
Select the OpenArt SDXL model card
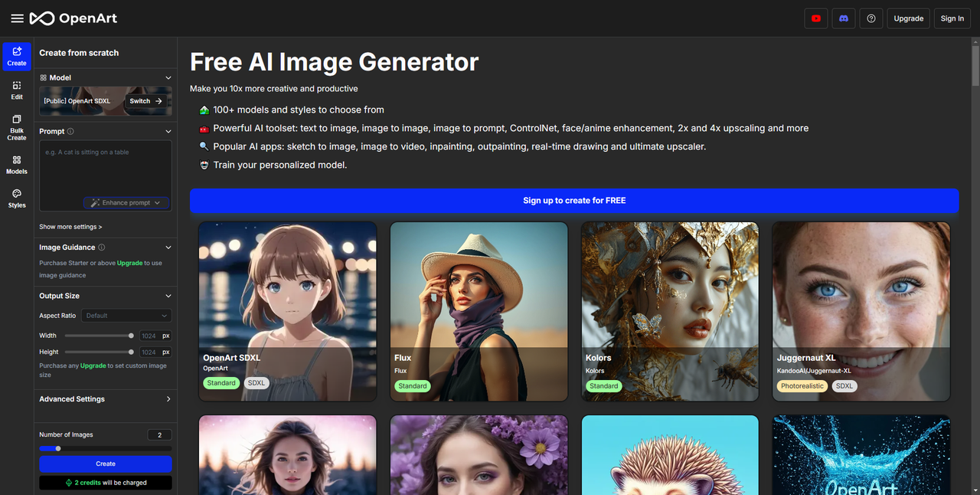(x=288, y=312)
